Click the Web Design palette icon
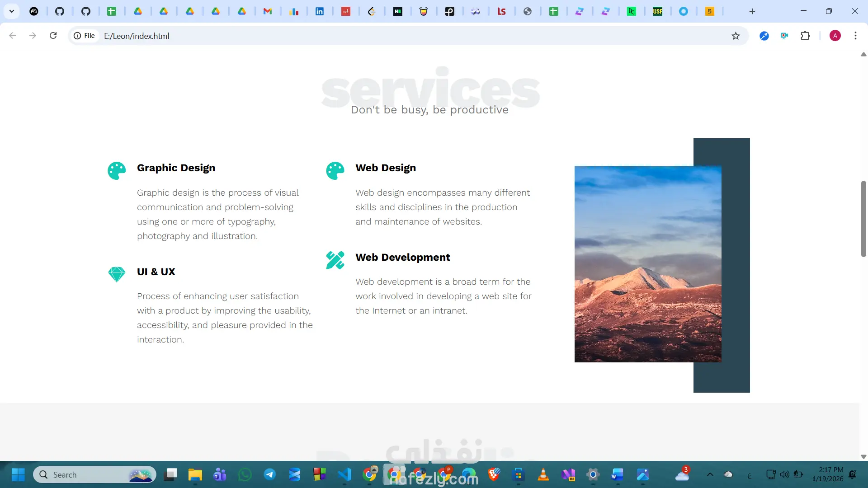Image resolution: width=868 pixels, height=488 pixels. 335,171
